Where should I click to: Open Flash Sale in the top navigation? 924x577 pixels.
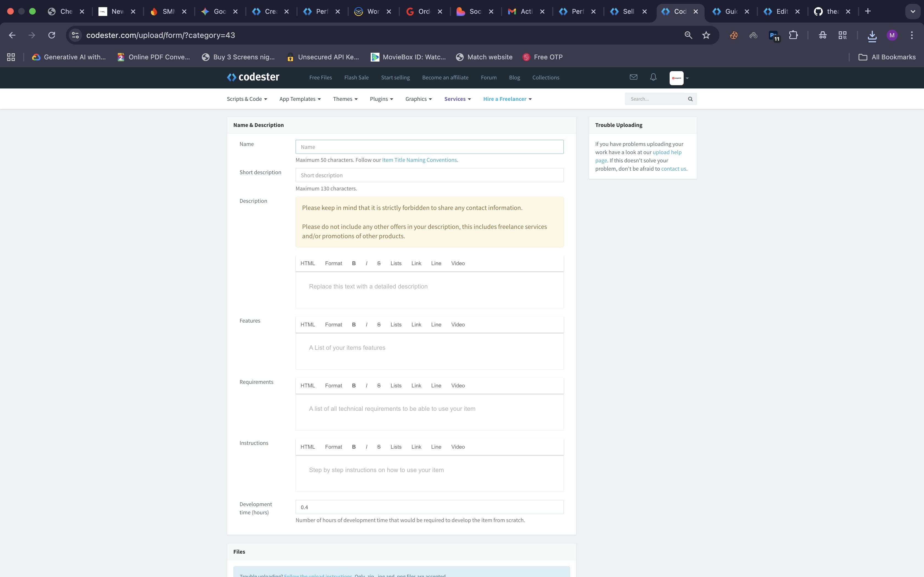(356, 77)
